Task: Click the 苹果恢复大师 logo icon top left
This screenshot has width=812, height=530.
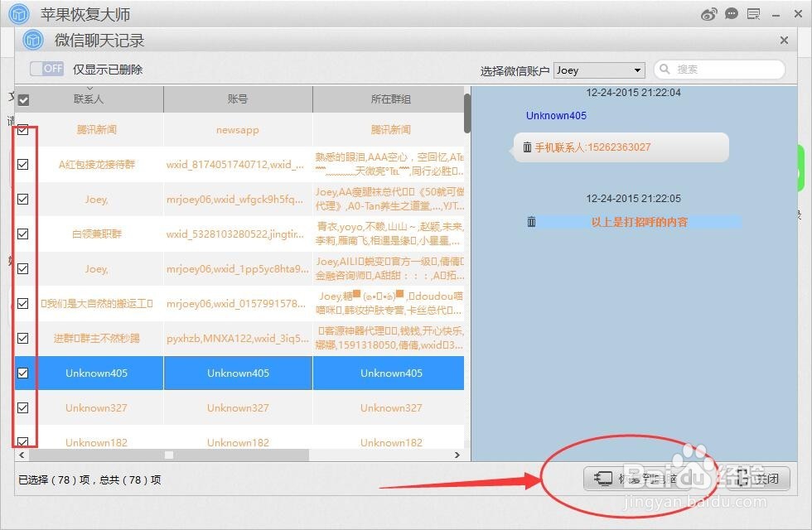Action: pos(17,13)
